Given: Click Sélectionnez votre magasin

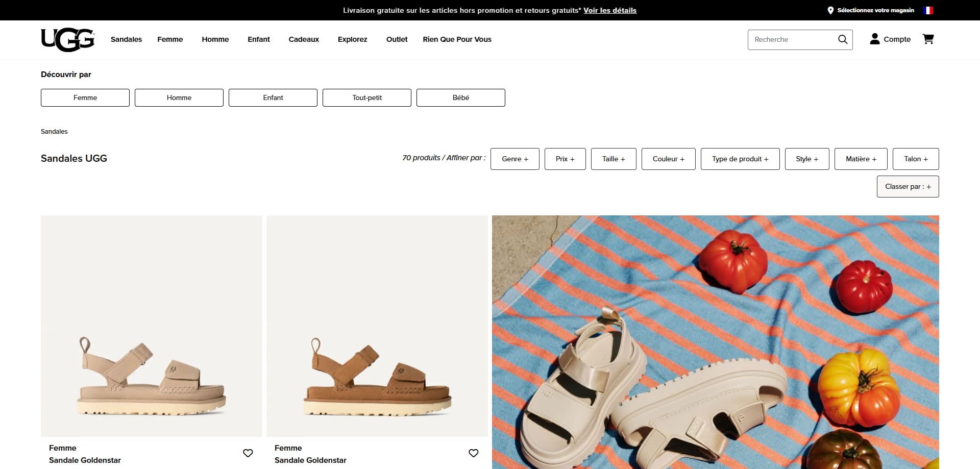Looking at the screenshot, I should click(x=876, y=10).
